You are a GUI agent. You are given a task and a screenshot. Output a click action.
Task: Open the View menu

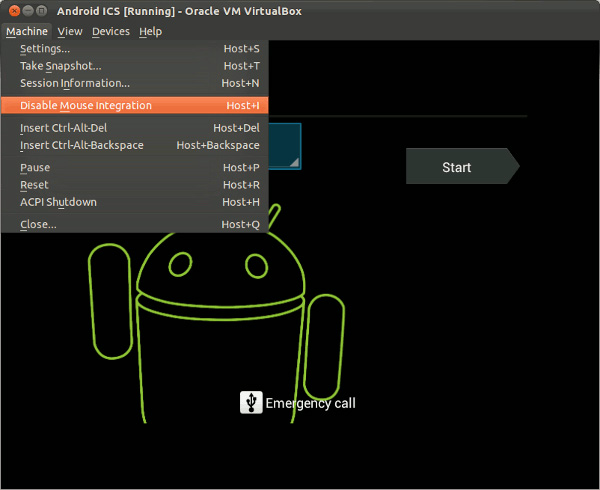[70, 31]
